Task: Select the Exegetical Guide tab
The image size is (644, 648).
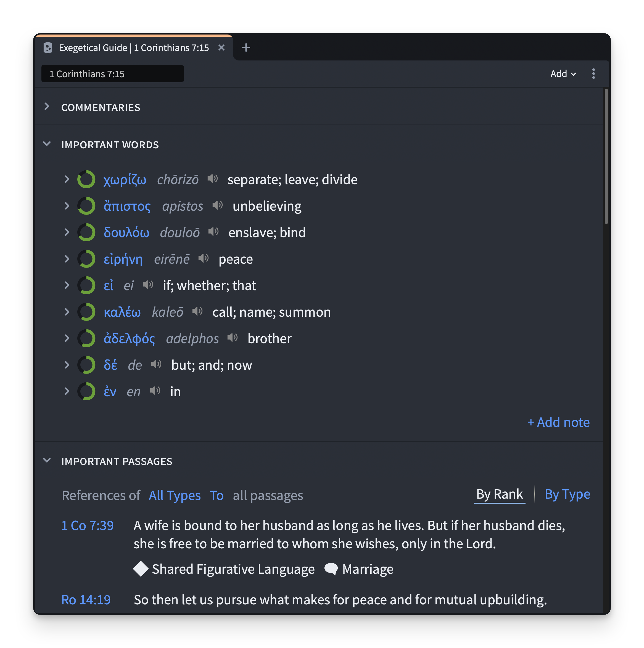Action: point(133,48)
